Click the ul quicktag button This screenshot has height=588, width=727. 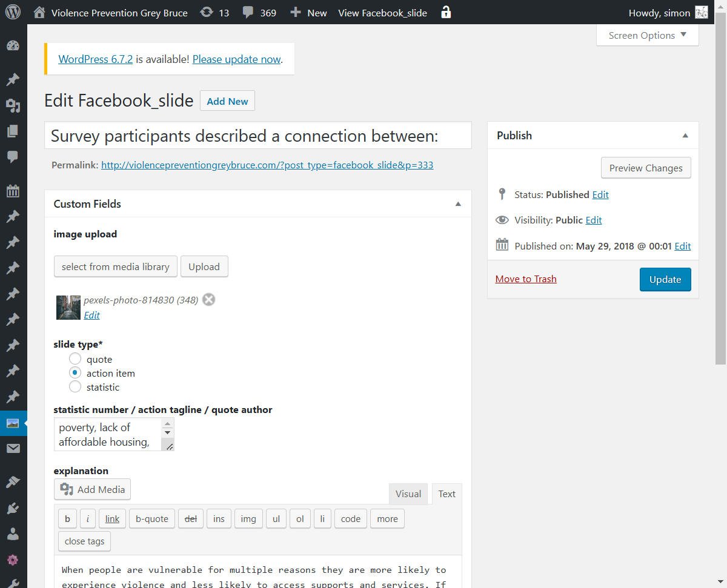coord(276,518)
